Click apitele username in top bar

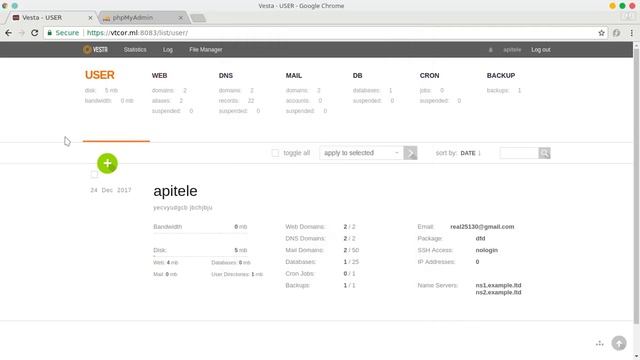(x=512, y=50)
